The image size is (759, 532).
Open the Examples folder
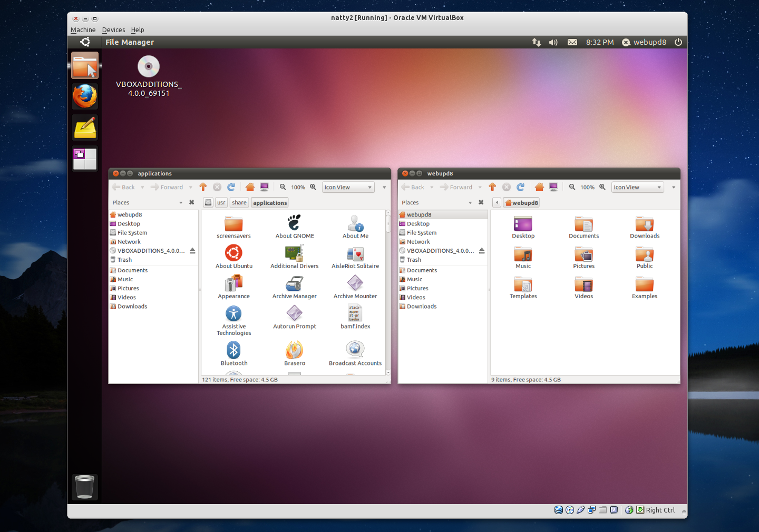[x=645, y=287]
